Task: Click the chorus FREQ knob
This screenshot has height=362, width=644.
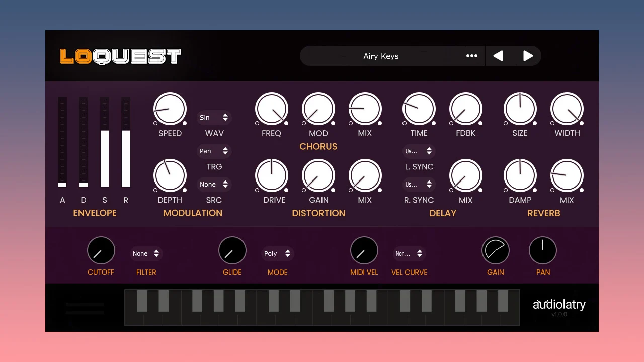Action: [x=272, y=109]
